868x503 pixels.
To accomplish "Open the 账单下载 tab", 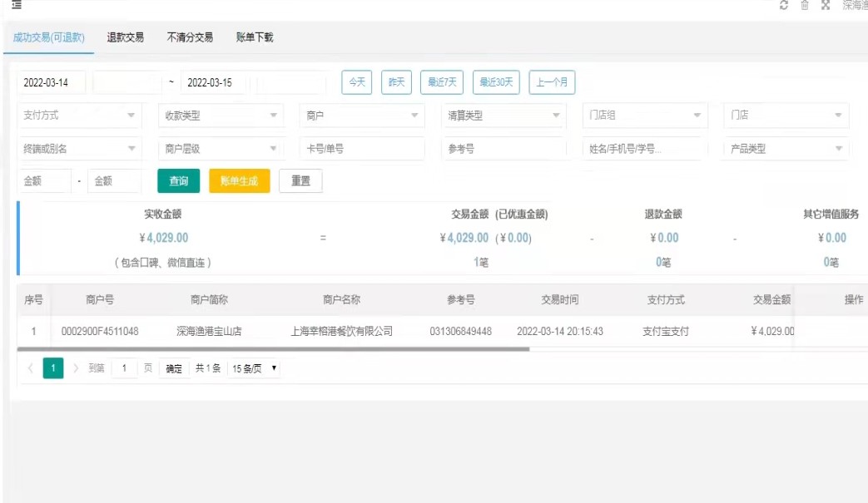I will (x=255, y=37).
